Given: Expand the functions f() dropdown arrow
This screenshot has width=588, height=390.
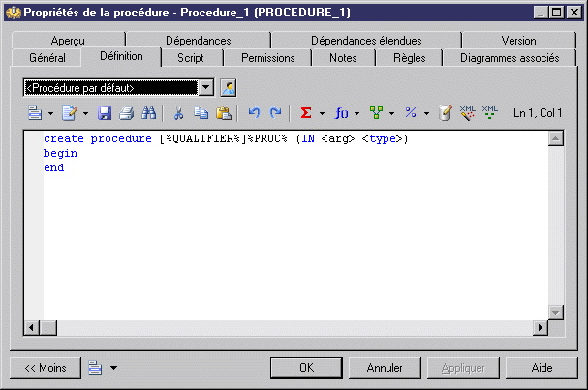Looking at the screenshot, I should click(x=356, y=113).
